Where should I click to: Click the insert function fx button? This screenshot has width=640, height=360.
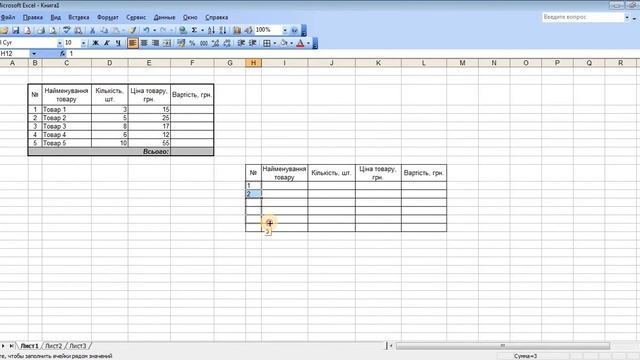click(62, 53)
